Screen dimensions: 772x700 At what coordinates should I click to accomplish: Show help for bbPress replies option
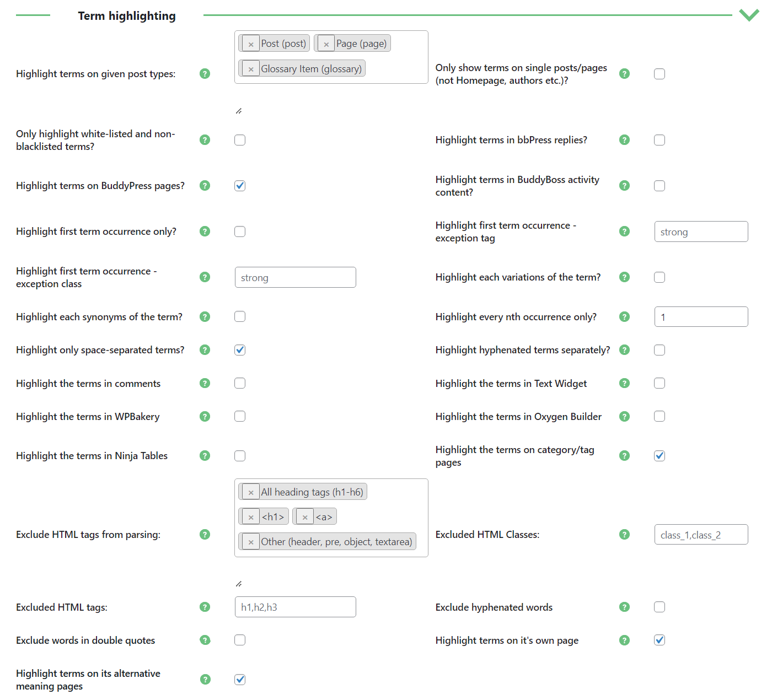[624, 139]
